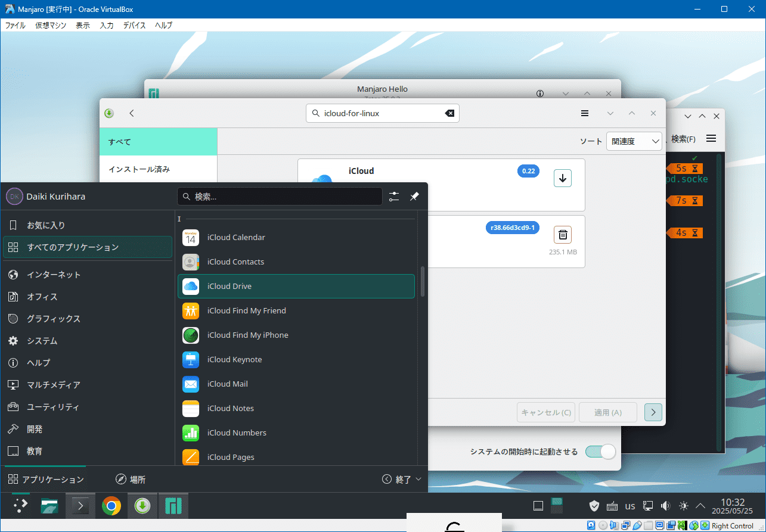Click download icon for iCloud 0.22 package
The width and height of the screenshot is (766, 532).
[563, 178]
